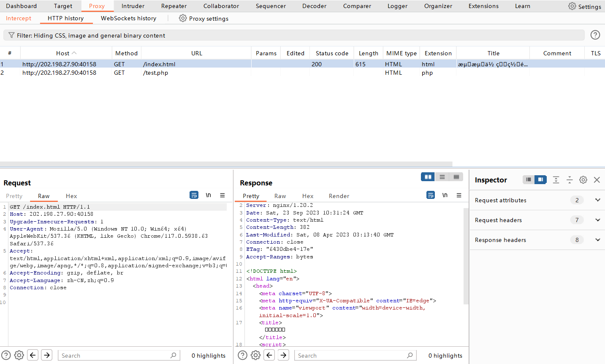Viewport: 605px width, 364px height.
Task: Sort the table by MIME type column
Action: 402,53
